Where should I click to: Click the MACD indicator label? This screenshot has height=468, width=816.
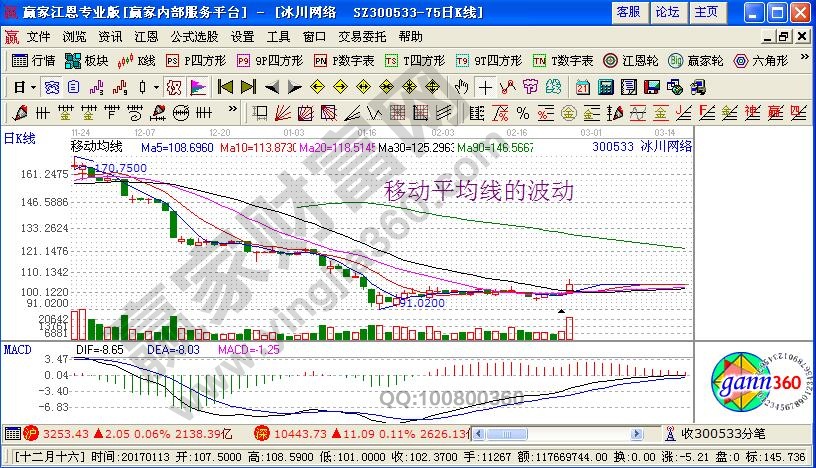point(15,351)
